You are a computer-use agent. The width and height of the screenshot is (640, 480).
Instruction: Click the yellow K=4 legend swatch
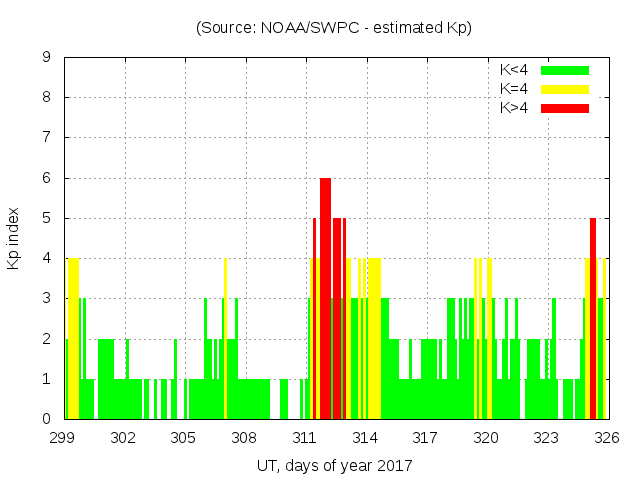(565, 89)
